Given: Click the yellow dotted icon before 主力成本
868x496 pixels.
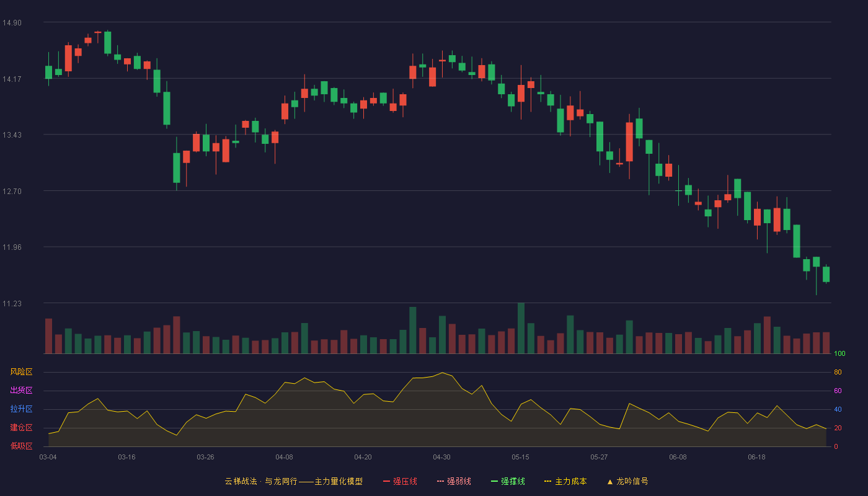Looking at the screenshot, I should pyautogui.click(x=548, y=481).
